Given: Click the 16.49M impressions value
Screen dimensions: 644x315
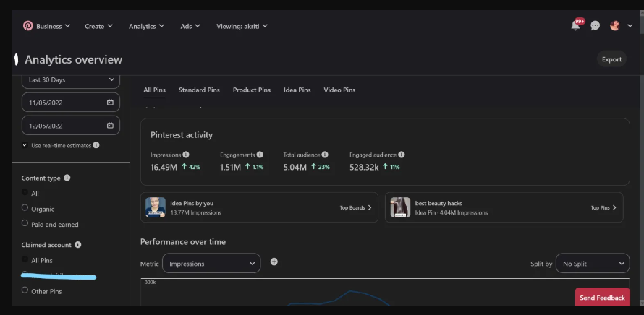Looking at the screenshot, I should (164, 167).
